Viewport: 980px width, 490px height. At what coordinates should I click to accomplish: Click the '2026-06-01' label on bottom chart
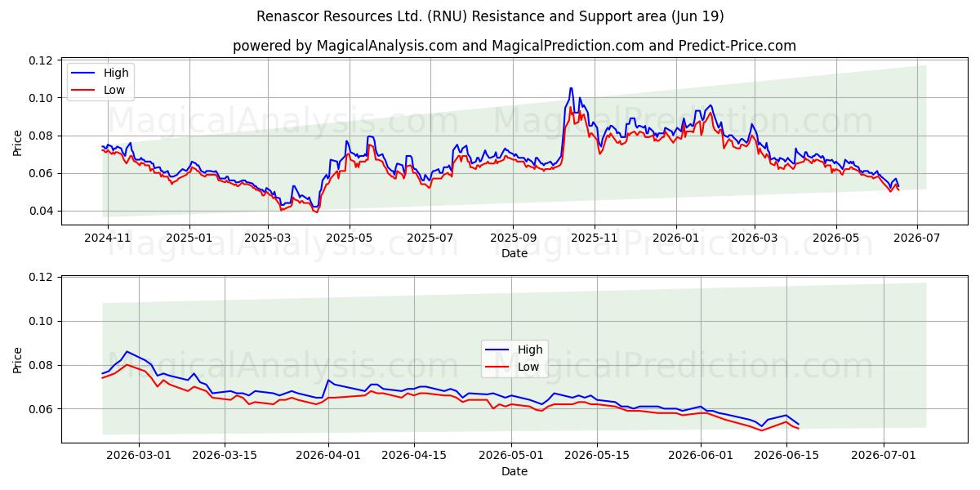pyautogui.click(x=701, y=456)
